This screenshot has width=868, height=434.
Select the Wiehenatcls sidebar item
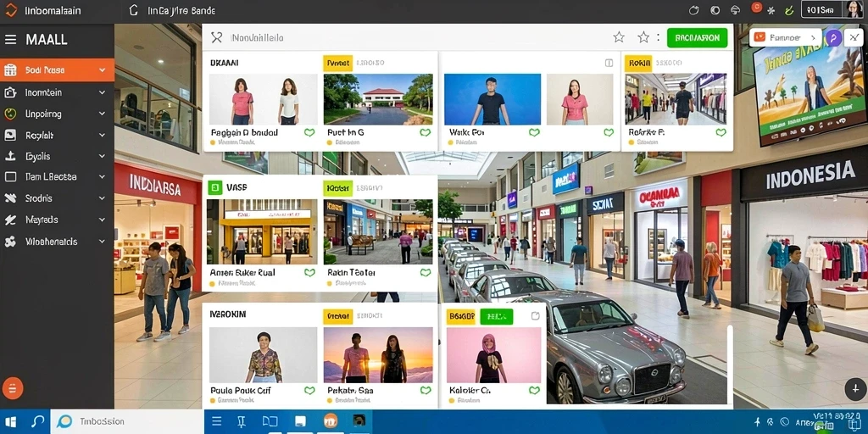(x=57, y=242)
